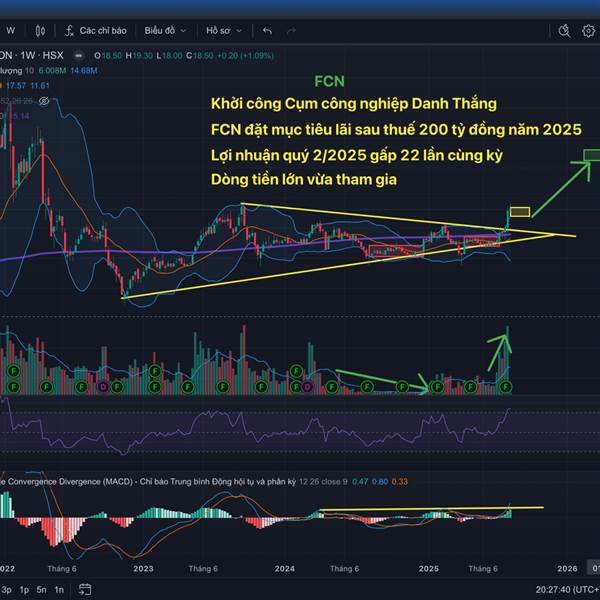Expand the Biểu đồ dropdown
600x600 pixels.
click(x=165, y=31)
